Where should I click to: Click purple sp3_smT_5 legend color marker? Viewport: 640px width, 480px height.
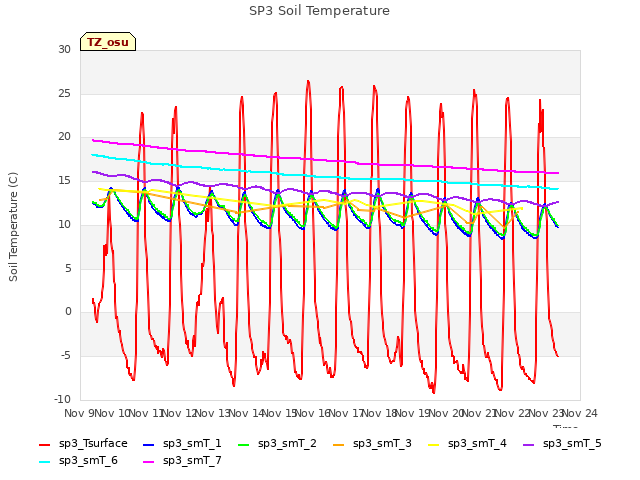click(529, 444)
